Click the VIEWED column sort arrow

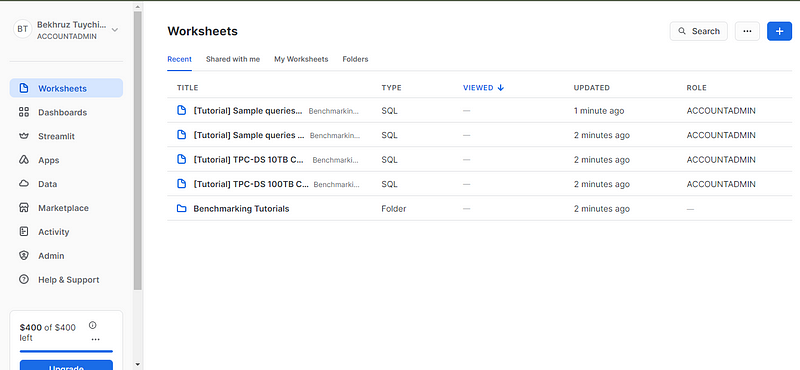tap(501, 88)
